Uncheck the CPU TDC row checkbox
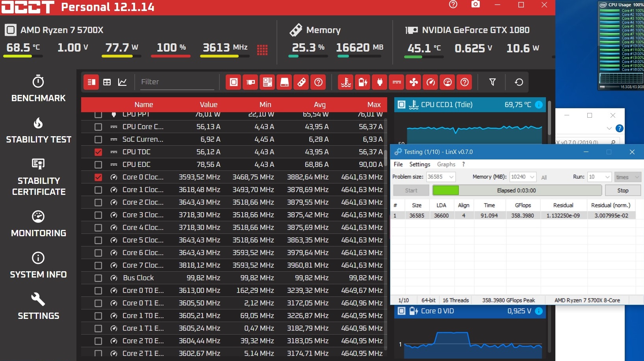 98,152
